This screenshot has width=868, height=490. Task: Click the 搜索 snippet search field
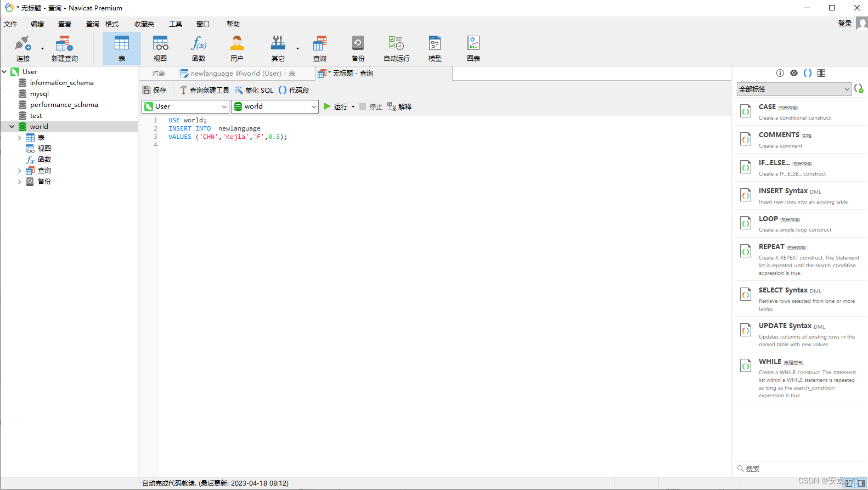click(801, 469)
